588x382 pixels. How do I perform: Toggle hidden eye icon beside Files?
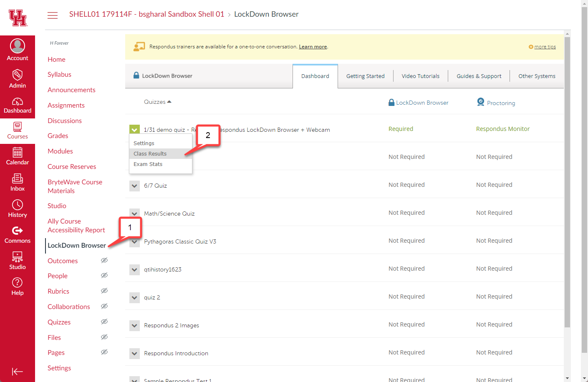click(104, 337)
